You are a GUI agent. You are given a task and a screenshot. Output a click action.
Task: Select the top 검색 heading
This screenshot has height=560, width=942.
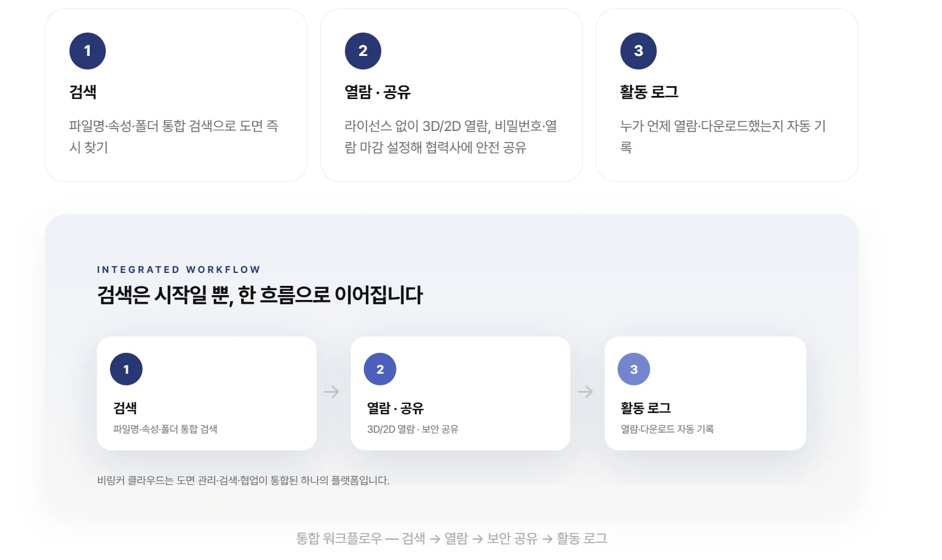pos(83,92)
